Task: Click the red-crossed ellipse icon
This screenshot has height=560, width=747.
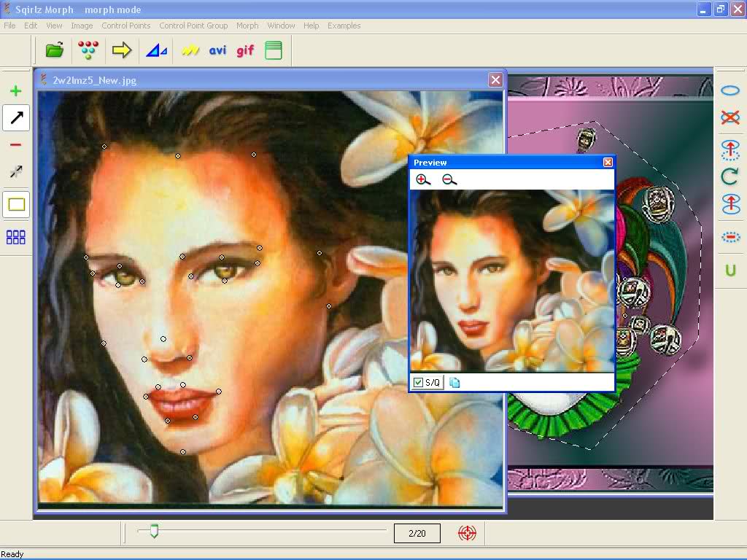Action: coord(729,117)
